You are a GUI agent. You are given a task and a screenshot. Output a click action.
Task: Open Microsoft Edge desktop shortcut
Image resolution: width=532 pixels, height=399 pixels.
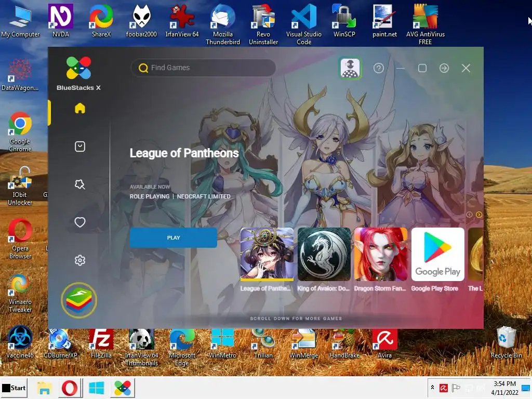(x=182, y=346)
